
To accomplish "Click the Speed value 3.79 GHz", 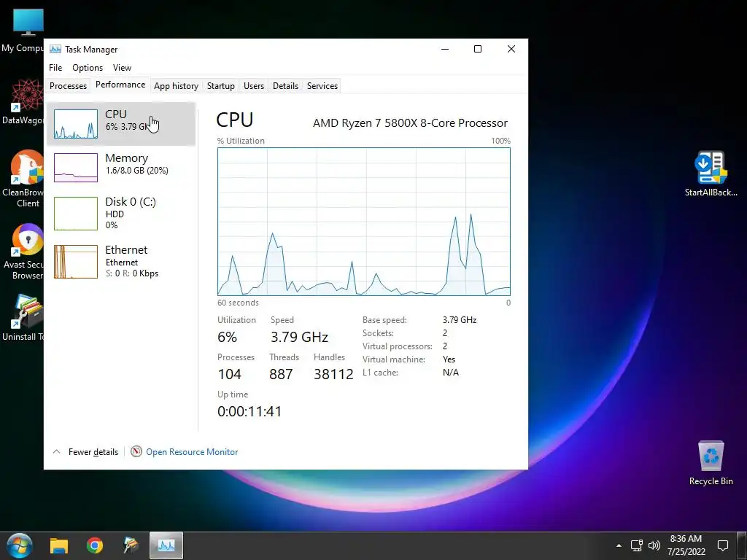I will [x=299, y=337].
